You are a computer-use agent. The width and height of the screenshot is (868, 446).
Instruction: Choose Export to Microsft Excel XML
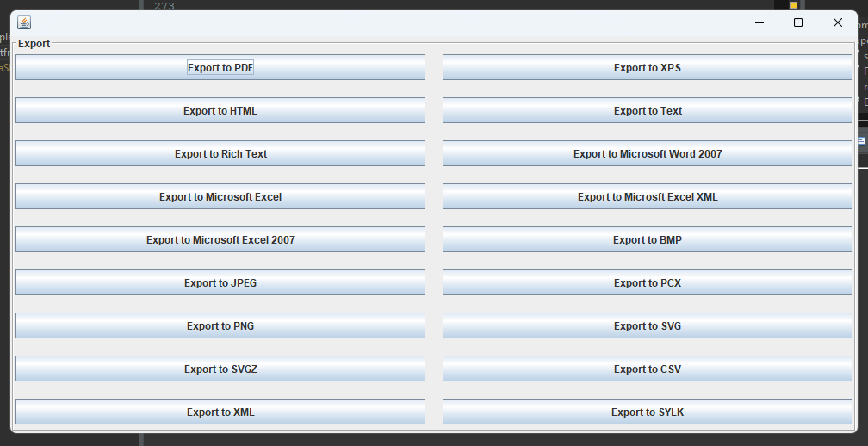click(648, 196)
